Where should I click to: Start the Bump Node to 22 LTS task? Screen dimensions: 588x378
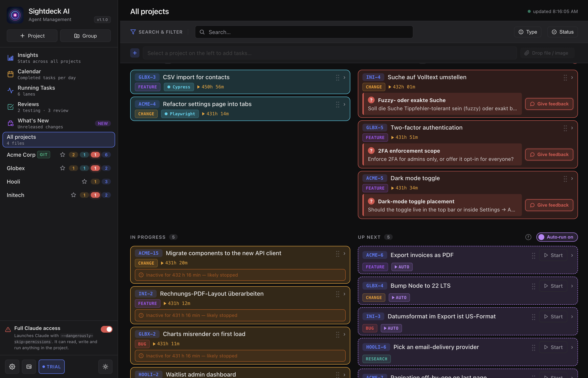click(x=553, y=286)
